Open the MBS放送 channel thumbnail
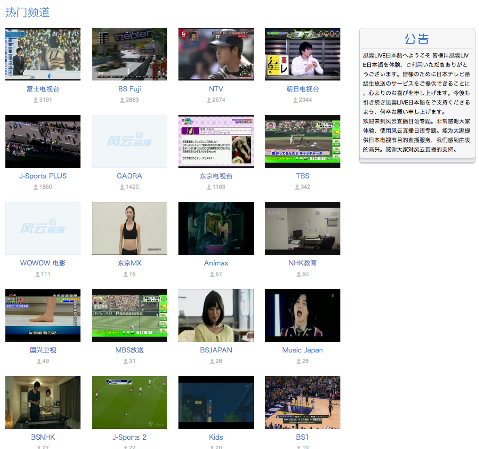Image resolution: width=479 pixels, height=449 pixels. click(129, 315)
